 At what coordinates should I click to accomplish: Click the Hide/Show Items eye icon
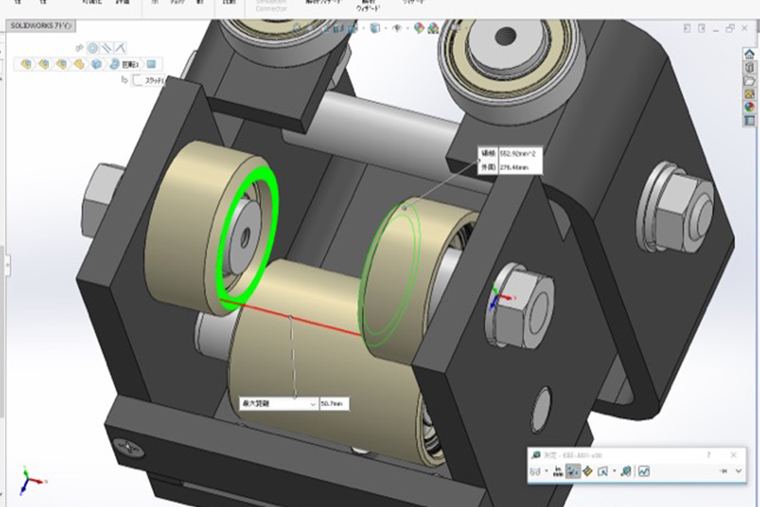click(x=397, y=29)
